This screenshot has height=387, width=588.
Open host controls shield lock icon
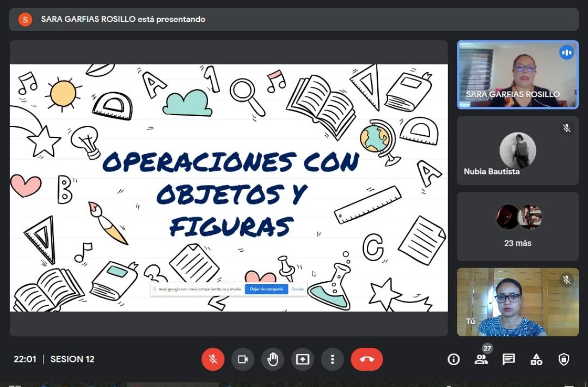563,359
